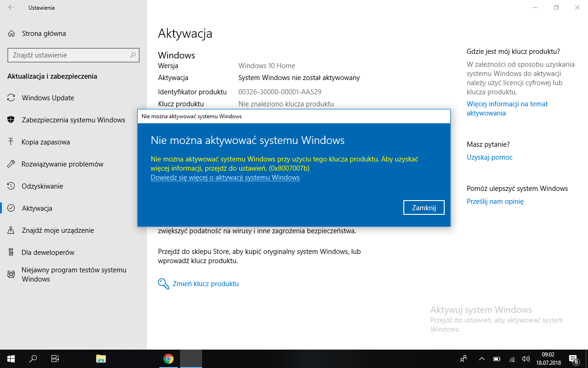
Task: Go to Strona główna
Action: [44, 34]
